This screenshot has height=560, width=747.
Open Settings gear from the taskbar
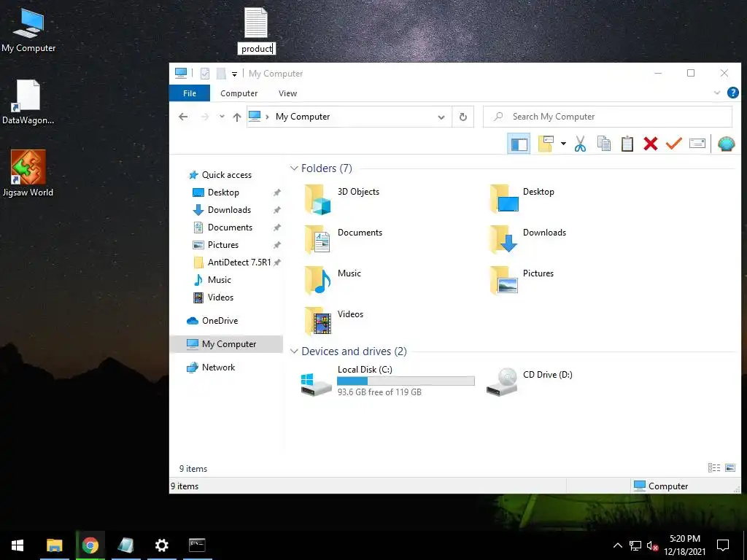pos(161,545)
